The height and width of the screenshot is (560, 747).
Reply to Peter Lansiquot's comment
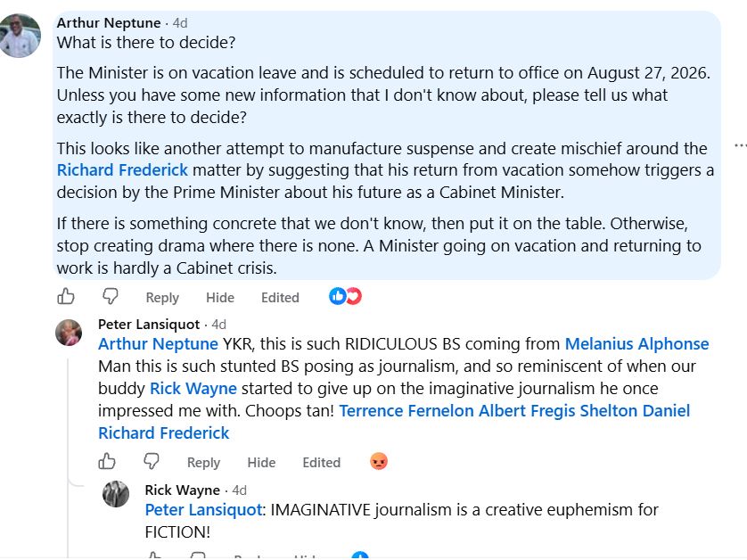tap(203, 462)
